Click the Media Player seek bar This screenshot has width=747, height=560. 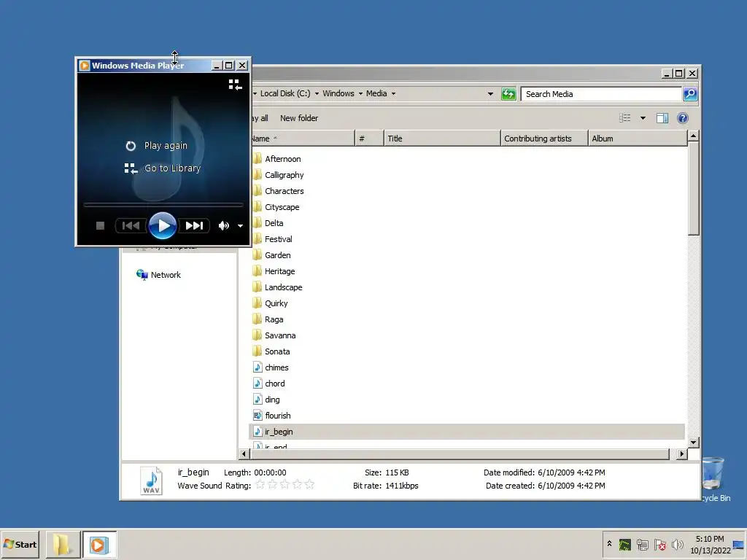[163, 205]
